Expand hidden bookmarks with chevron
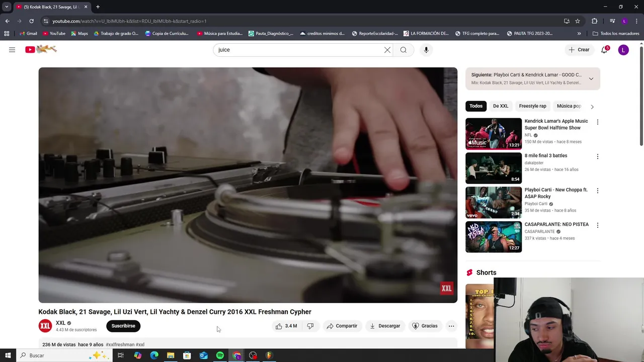 579,34
